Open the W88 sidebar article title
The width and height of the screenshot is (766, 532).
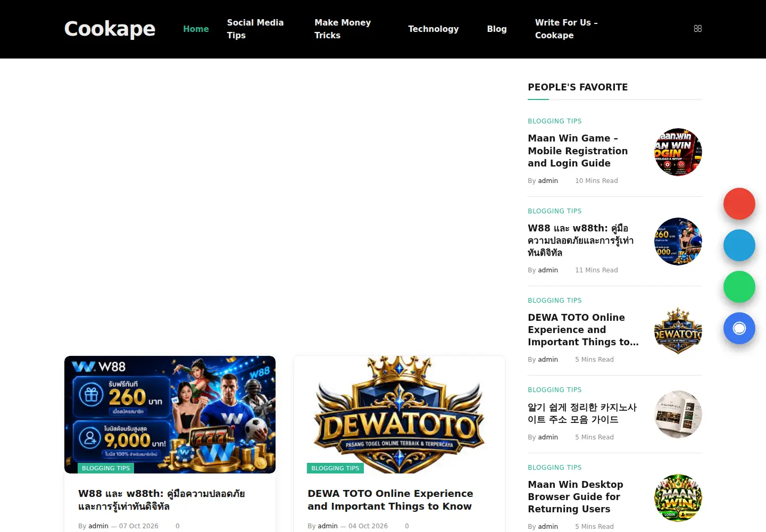(x=580, y=240)
